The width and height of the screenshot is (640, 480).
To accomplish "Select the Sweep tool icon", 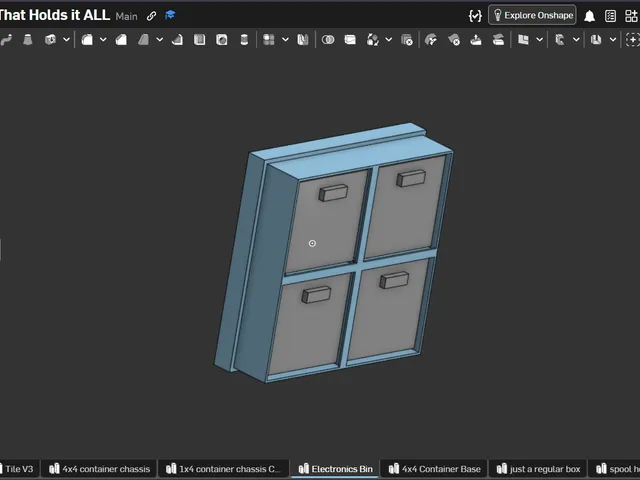I will tap(6, 40).
